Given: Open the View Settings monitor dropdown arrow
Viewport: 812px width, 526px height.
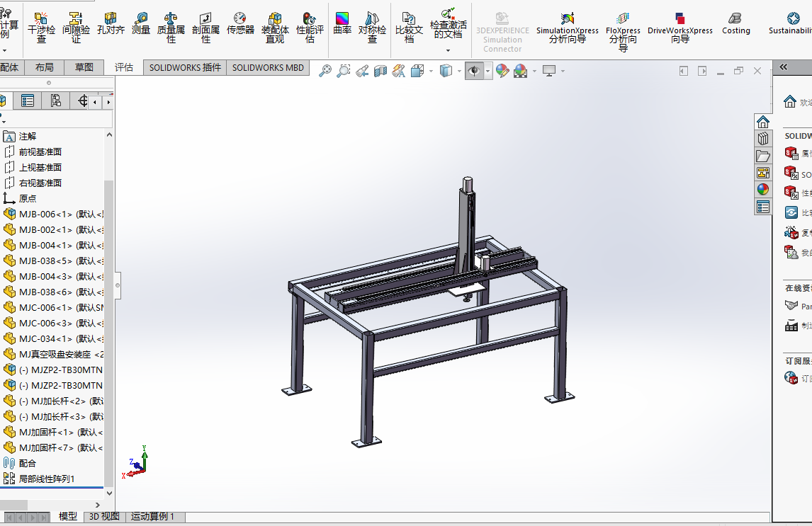Looking at the screenshot, I should [x=563, y=71].
